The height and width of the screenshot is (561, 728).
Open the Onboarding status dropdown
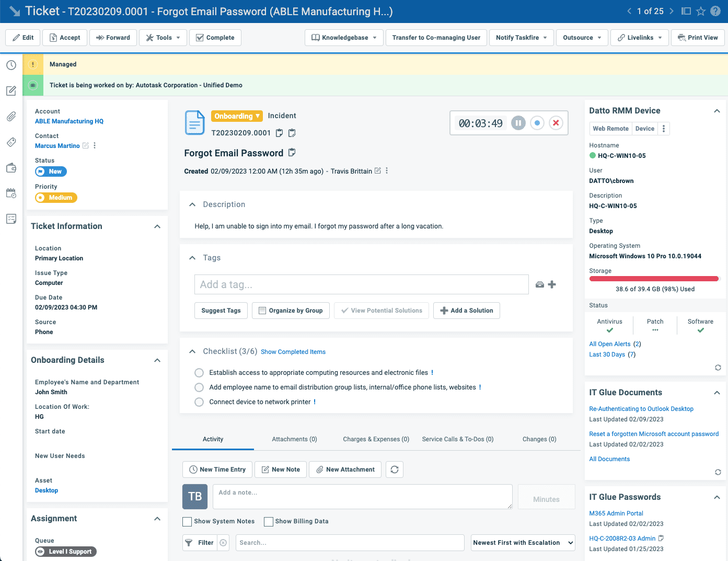point(237,116)
